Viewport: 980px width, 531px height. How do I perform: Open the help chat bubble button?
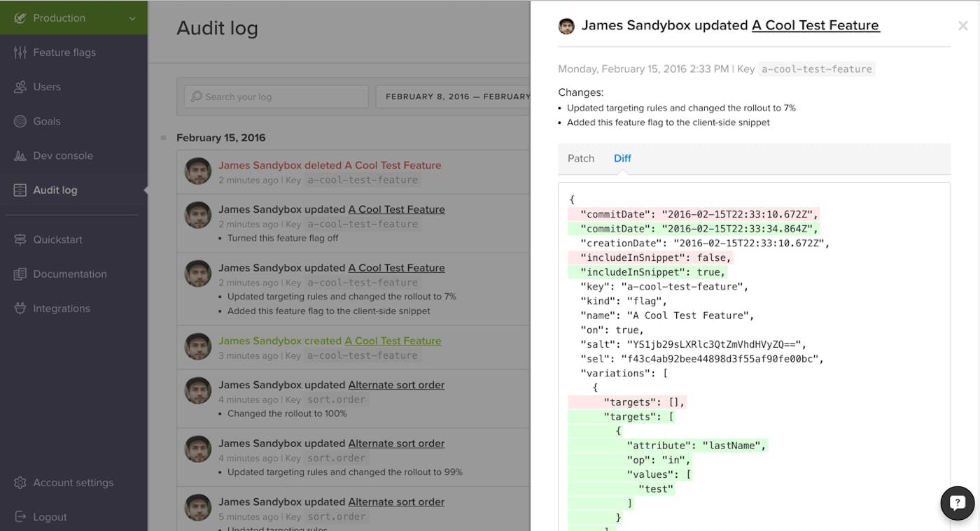(x=957, y=502)
